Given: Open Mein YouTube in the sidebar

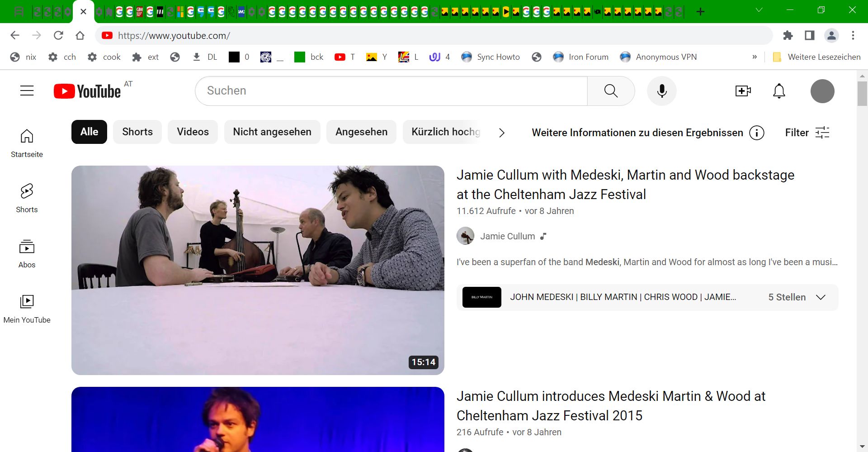Looking at the screenshot, I should pos(27,309).
